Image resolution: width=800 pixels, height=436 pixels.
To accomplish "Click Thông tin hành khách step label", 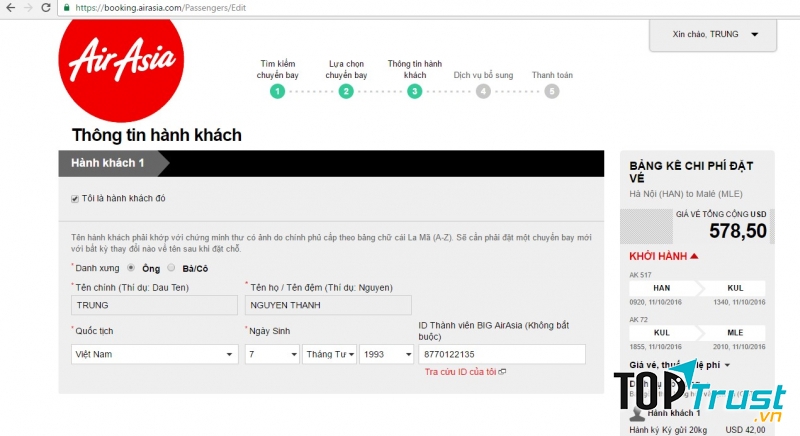I will (x=415, y=69).
